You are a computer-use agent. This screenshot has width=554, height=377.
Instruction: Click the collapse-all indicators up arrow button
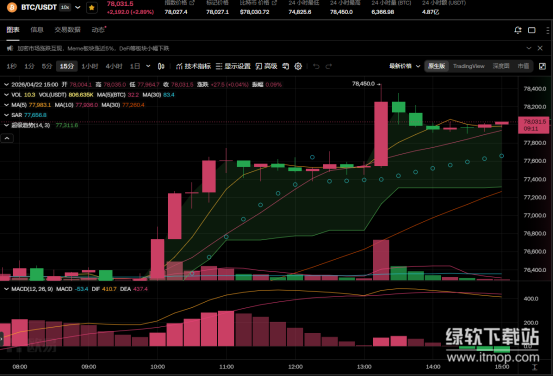click(7, 138)
